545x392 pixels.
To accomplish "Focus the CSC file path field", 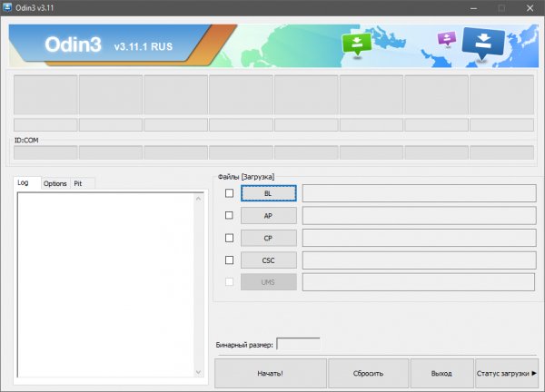I will (419, 260).
